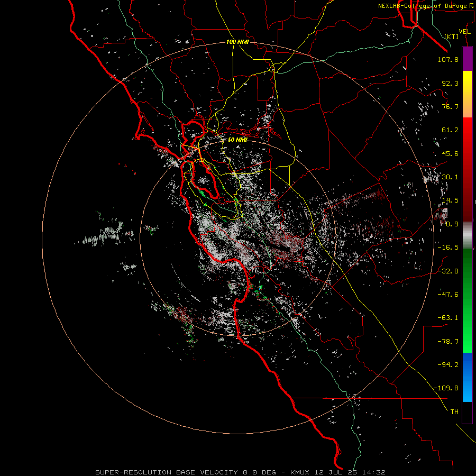Click the -32.0 velocity scale value

tap(448, 271)
